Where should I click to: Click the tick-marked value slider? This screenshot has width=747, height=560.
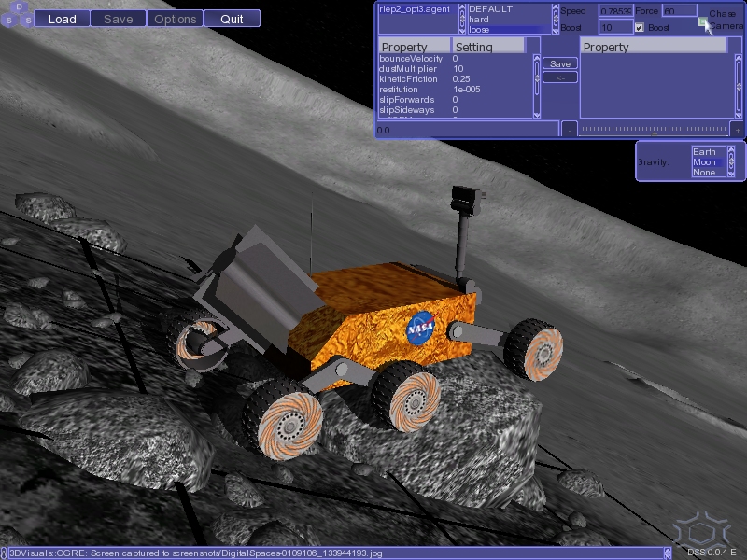click(653, 130)
